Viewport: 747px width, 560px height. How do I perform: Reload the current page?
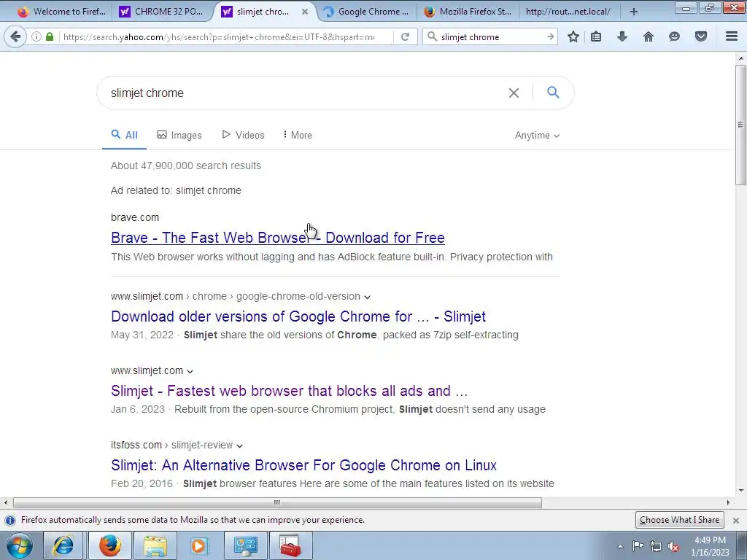[x=405, y=36]
